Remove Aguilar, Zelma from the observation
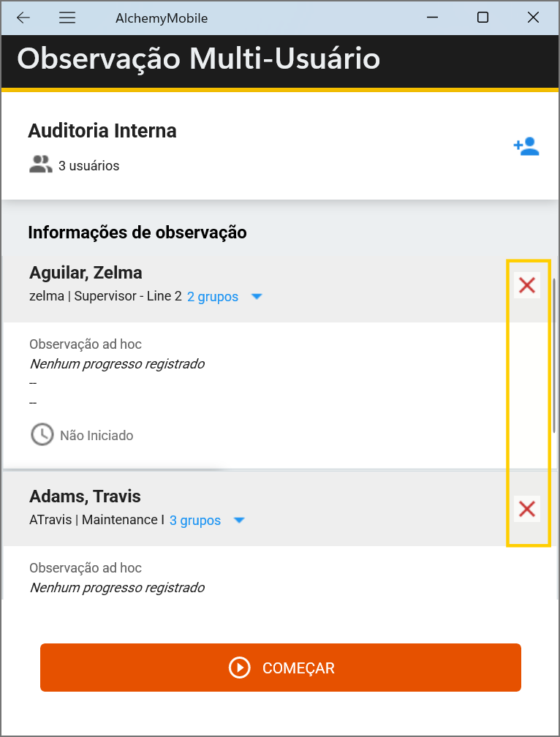The width and height of the screenshot is (560, 737). click(x=526, y=285)
